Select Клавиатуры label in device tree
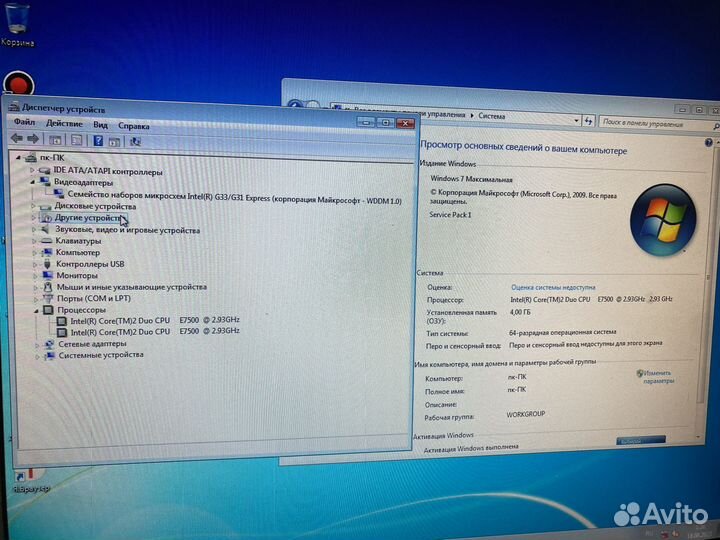This screenshot has height=540, width=720. tap(78, 241)
